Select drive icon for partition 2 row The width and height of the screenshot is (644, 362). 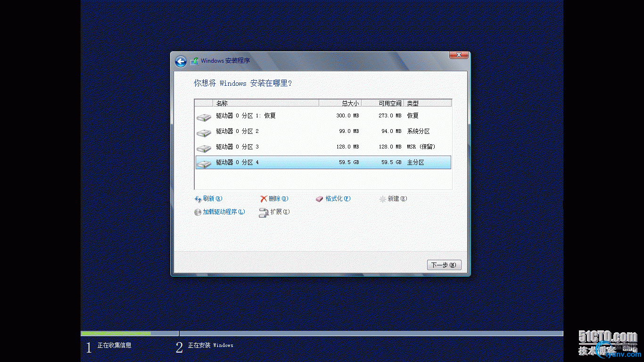(x=204, y=132)
